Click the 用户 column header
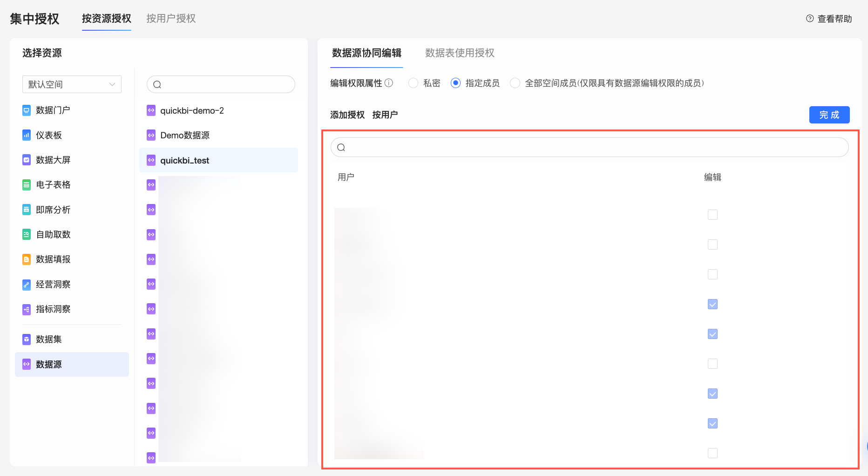Image resolution: width=868 pixels, height=476 pixels. [x=346, y=177]
